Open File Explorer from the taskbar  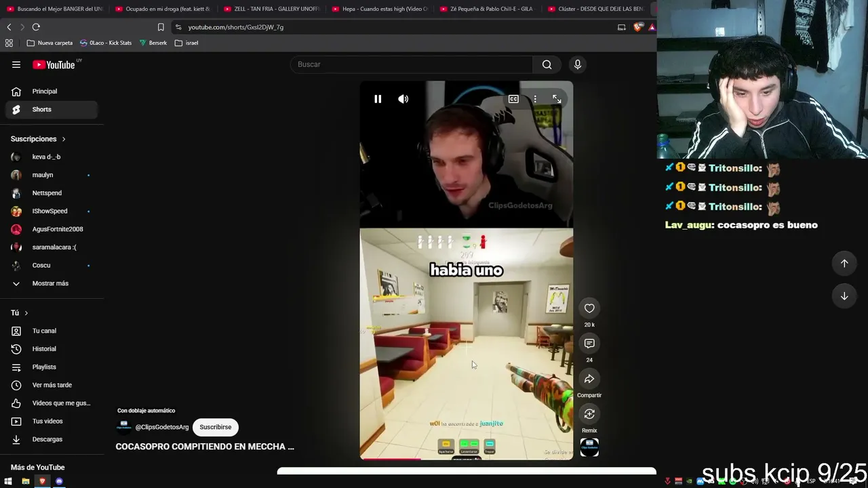25,481
